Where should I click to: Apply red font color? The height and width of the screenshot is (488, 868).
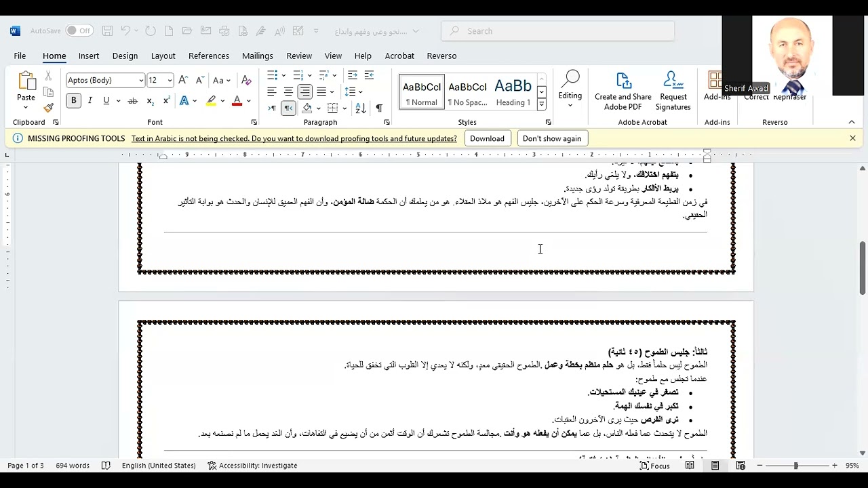[x=237, y=101]
